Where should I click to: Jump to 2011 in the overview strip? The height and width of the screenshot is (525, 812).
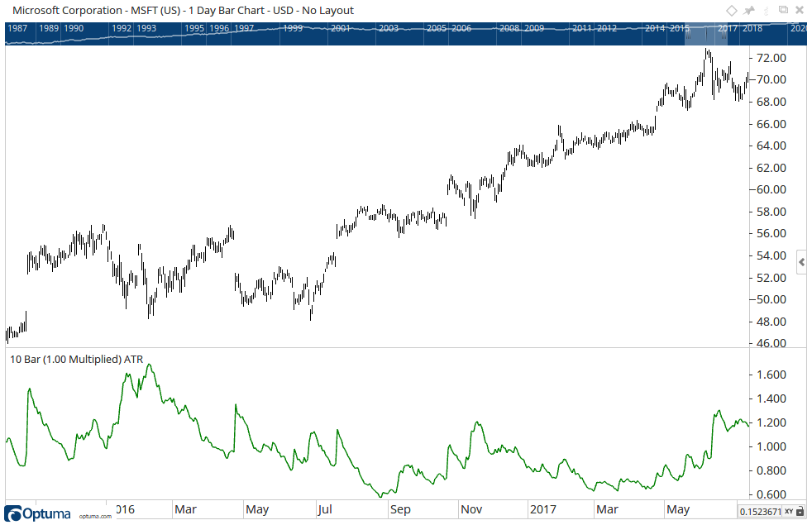coord(582,28)
